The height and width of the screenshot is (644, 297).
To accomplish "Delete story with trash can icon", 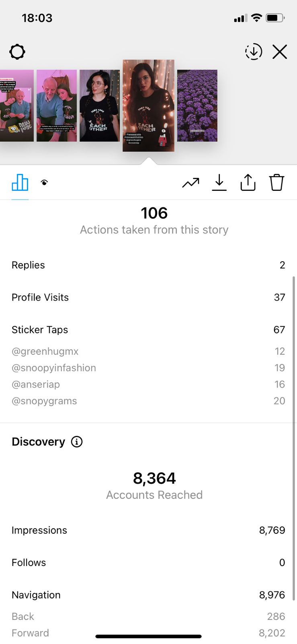I will coord(277,183).
